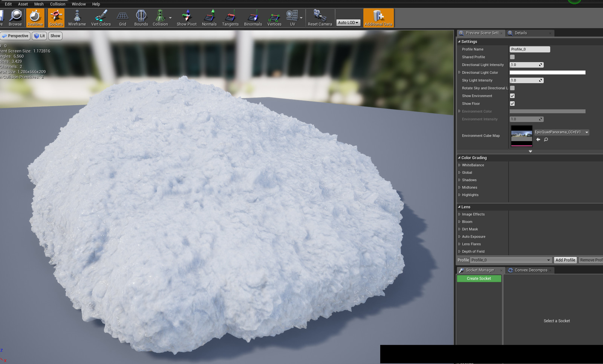Expand Directional Light Color property
This screenshot has height=364, width=603.
point(459,72)
